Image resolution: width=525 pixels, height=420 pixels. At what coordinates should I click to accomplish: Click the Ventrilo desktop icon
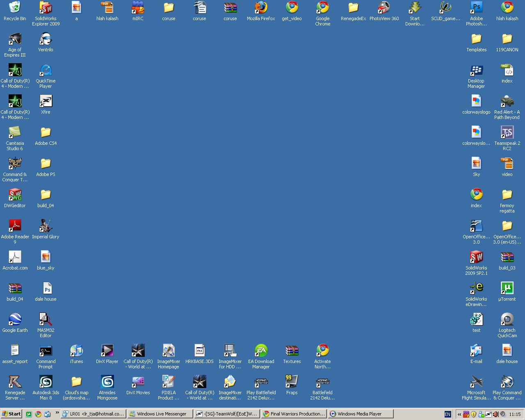[46, 39]
